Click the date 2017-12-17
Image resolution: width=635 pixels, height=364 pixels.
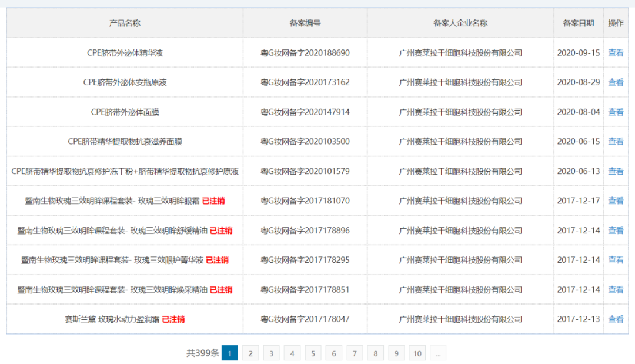[x=579, y=201]
